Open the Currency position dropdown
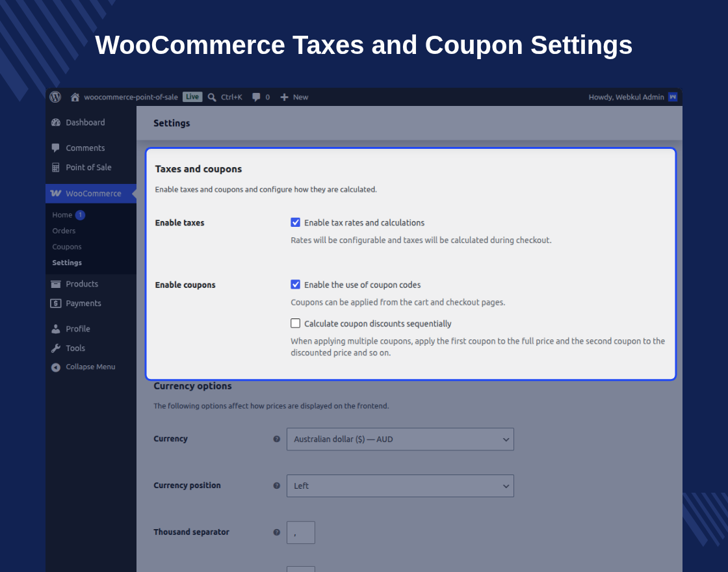Viewport: 728px width, 572px height. [x=400, y=486]
